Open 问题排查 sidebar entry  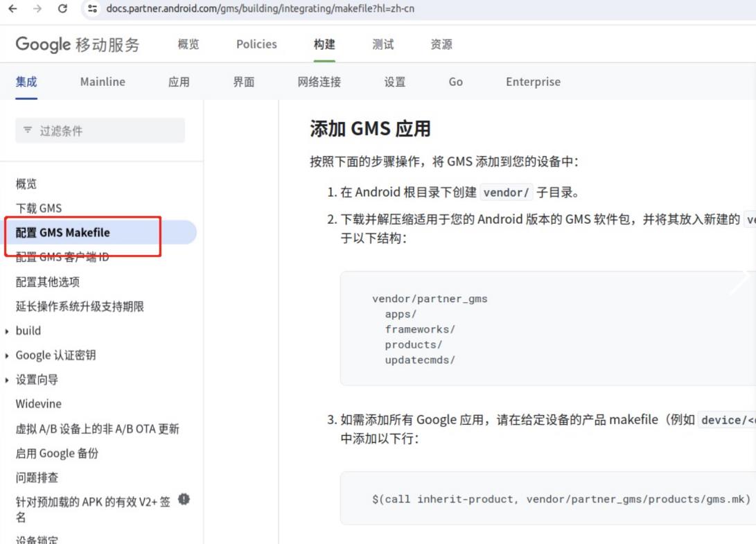click(37, 478)
